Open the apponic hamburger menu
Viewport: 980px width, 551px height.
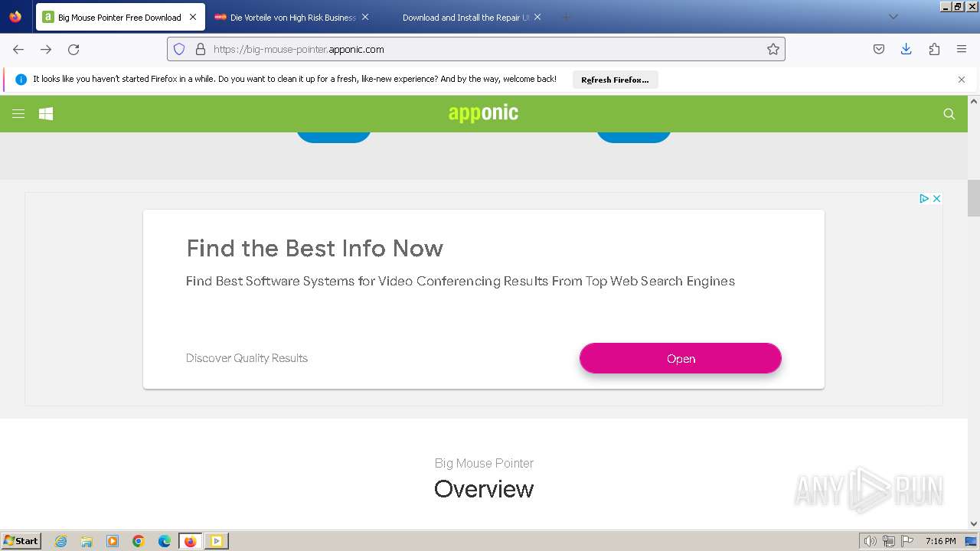pyautogui.click(x=18, y=113)
